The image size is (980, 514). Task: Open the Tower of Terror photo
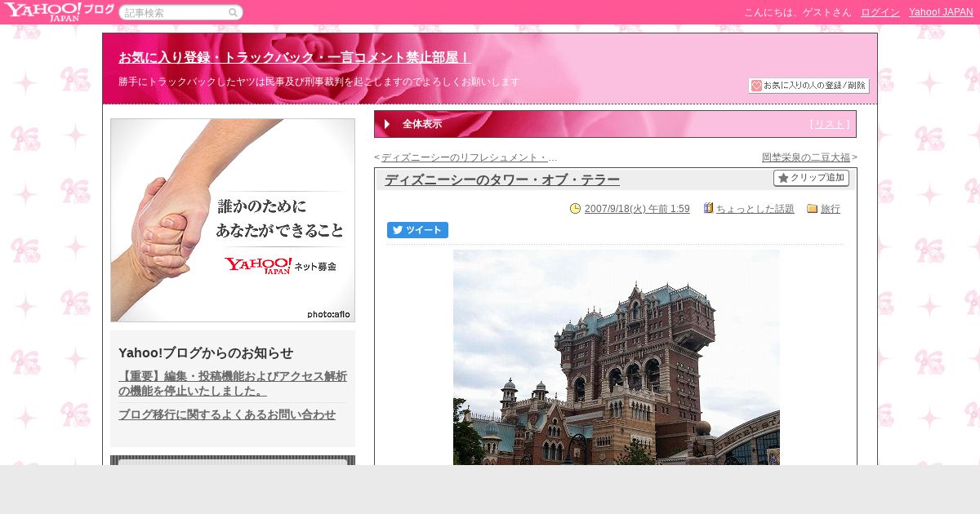coord(617,357)
